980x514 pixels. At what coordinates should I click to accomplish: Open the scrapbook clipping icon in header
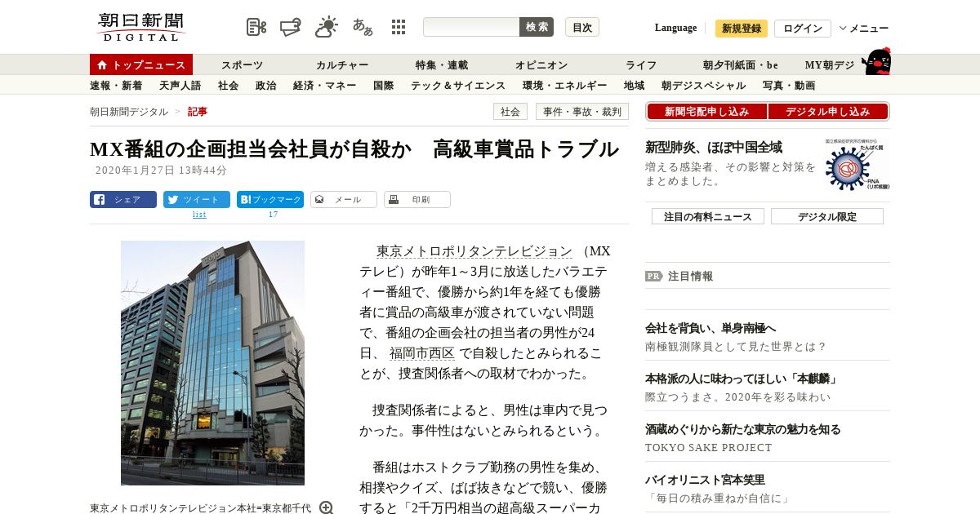point(256,27)
